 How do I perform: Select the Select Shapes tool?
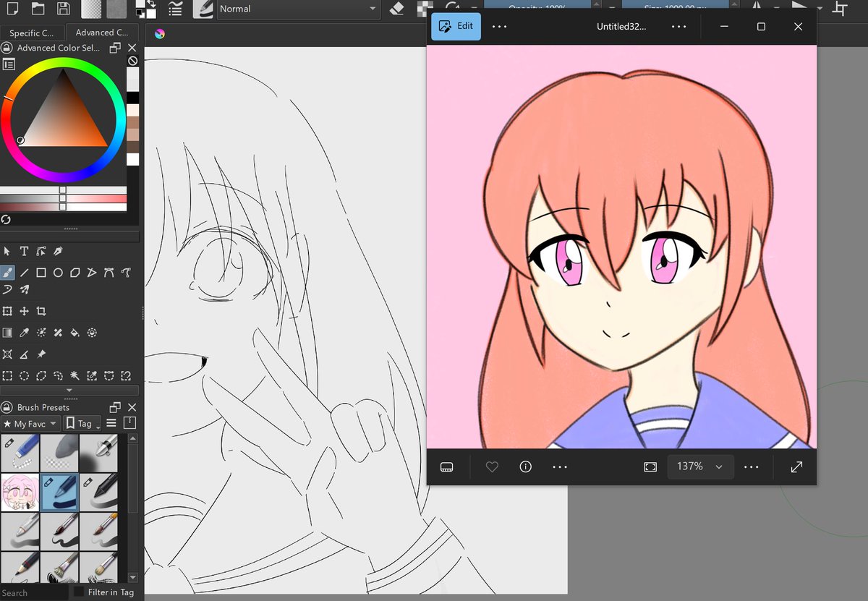point(7,251)
